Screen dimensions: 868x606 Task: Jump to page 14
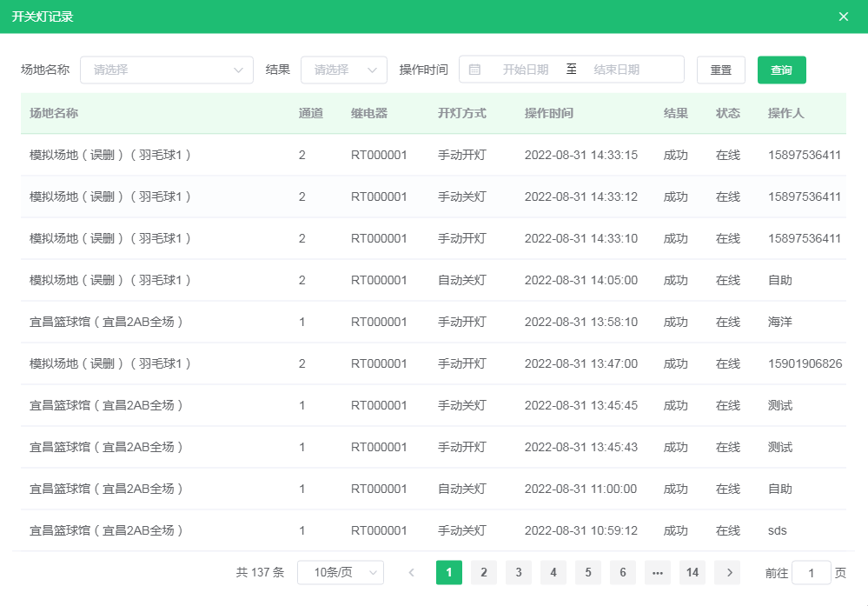692,573
